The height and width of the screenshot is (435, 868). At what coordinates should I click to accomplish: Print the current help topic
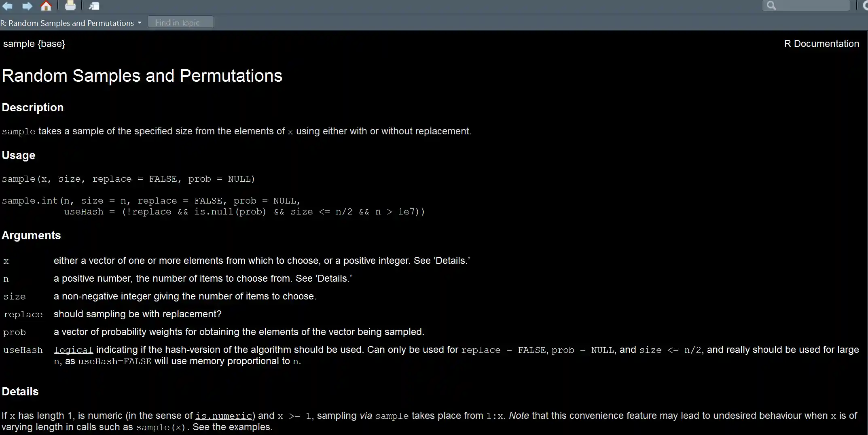tap(70, 6)
